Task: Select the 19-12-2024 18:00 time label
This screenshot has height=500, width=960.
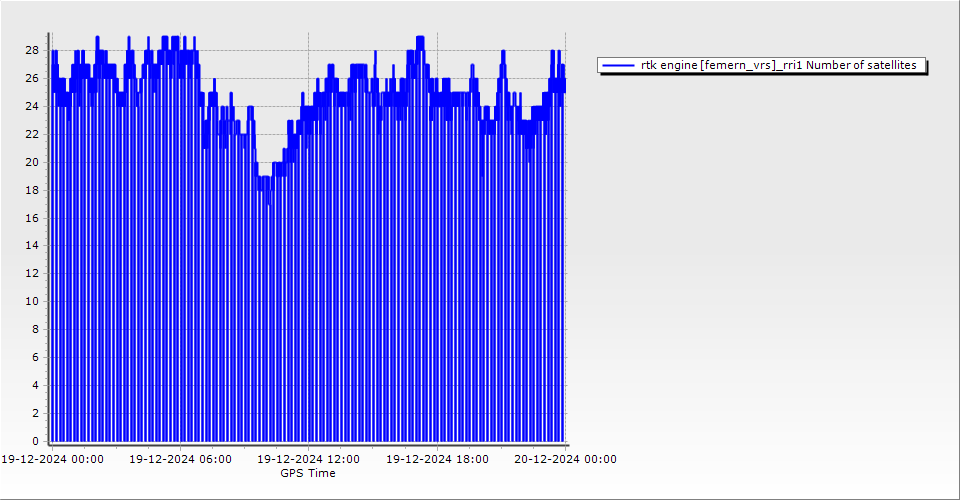Action: pyautogui.click(x=437, y=459)
